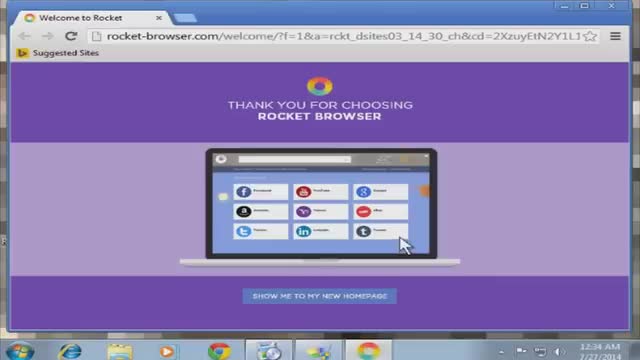Click the Rocket Browser logo on the page

[320, 86]
